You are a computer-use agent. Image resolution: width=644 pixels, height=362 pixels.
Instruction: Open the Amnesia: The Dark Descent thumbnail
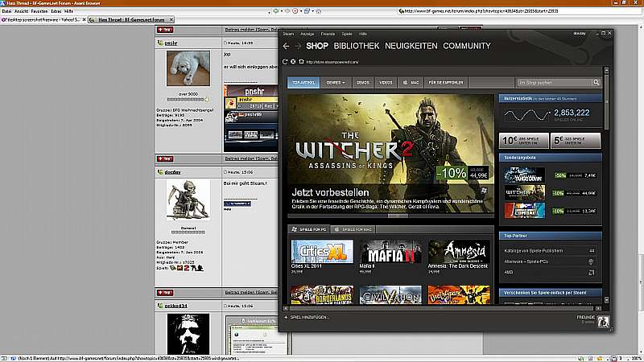click(459, 251)
